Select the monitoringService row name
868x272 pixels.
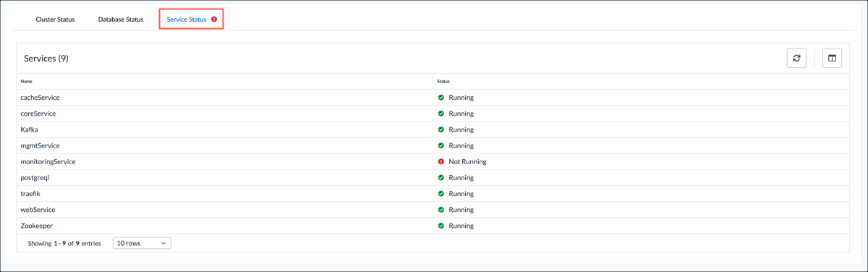(48, 162)
